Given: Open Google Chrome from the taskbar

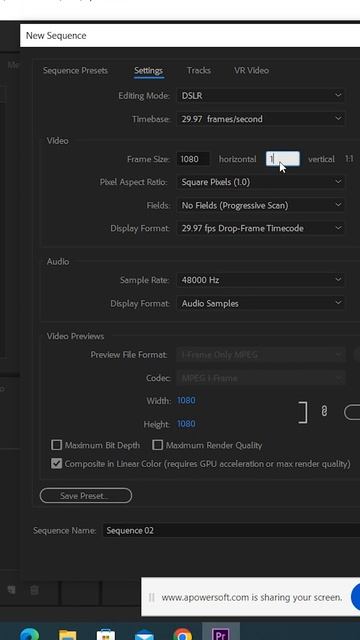Looking at the screenshot, I should pos(182,634).
